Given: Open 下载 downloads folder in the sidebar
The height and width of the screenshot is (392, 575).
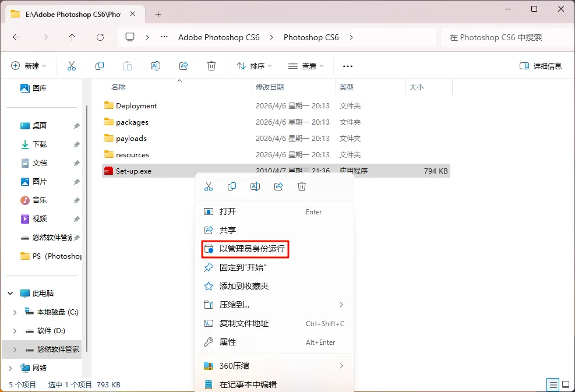Looking at the screenshot, I should 33,144.
